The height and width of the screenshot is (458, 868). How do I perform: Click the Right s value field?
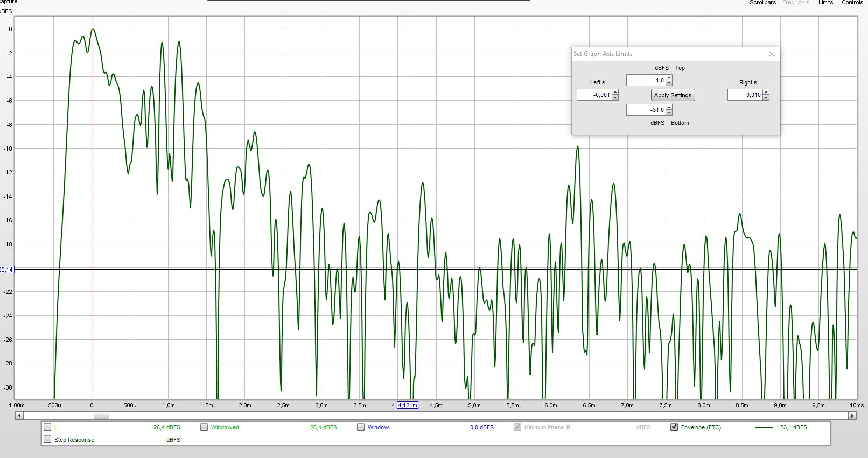745,95
